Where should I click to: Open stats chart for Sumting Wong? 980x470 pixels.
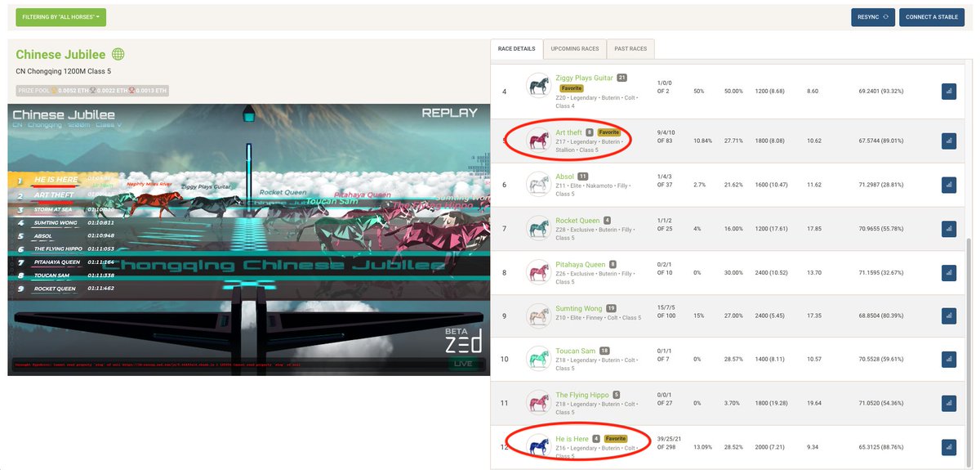coord(949,317)
